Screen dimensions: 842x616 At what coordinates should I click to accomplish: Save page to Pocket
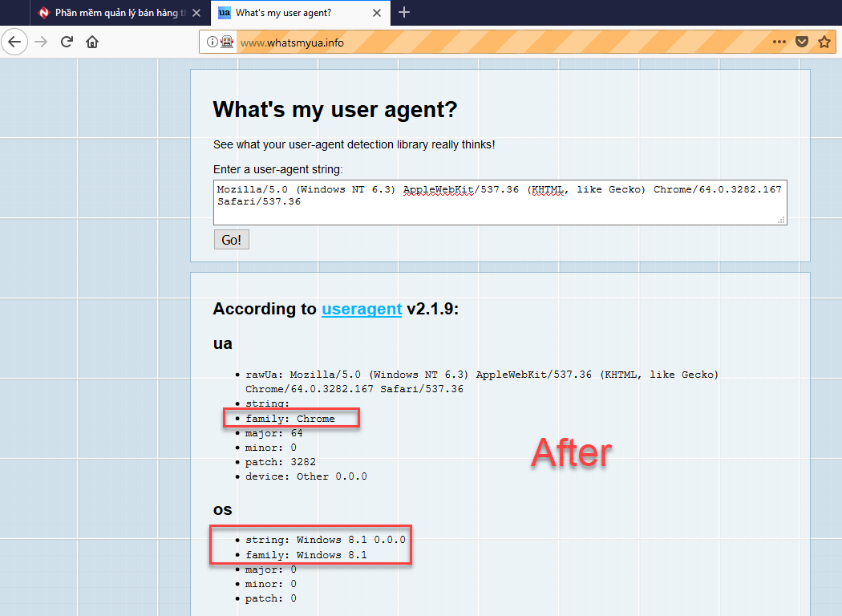tap(802, 42)
